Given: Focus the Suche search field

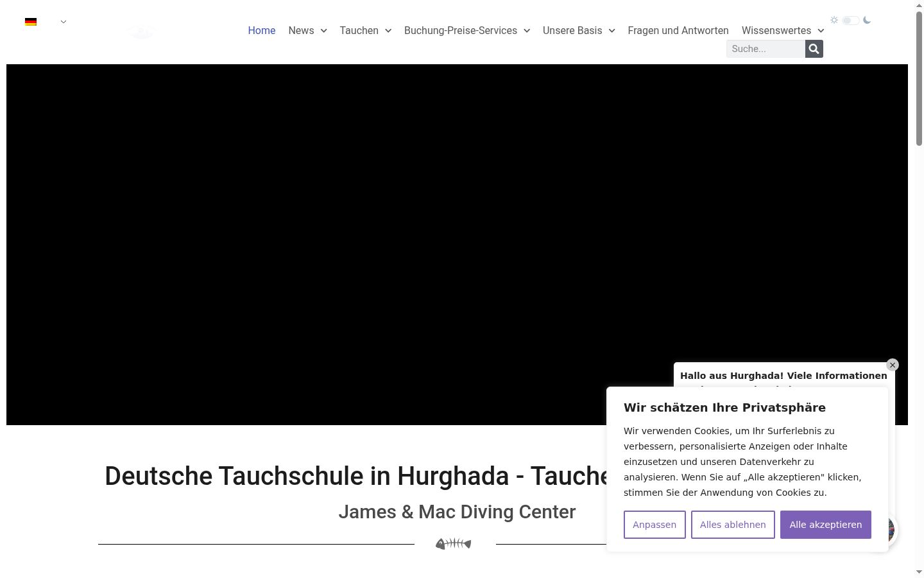Looking at the screenshot, I should tap(766, 49).
